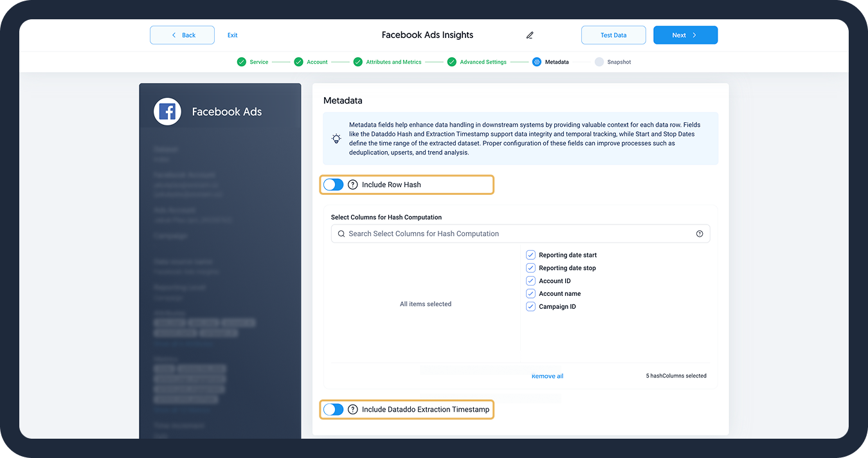Click the Metadata section heading

pyautogui.click(x=343, y=100)
